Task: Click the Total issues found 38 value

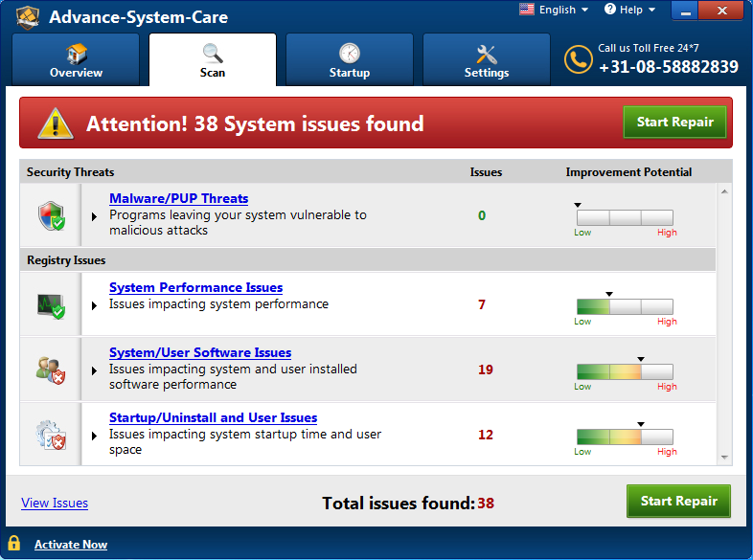Action: [486, 503]
